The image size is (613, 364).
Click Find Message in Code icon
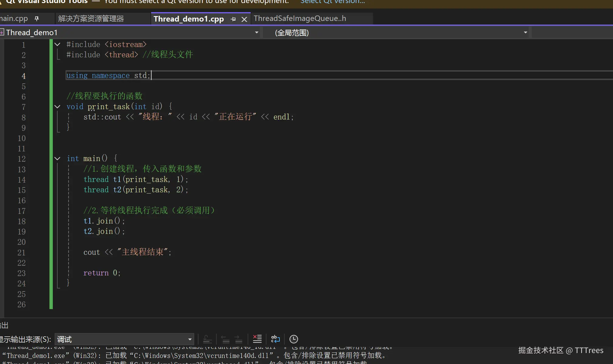tap(207, 339)
